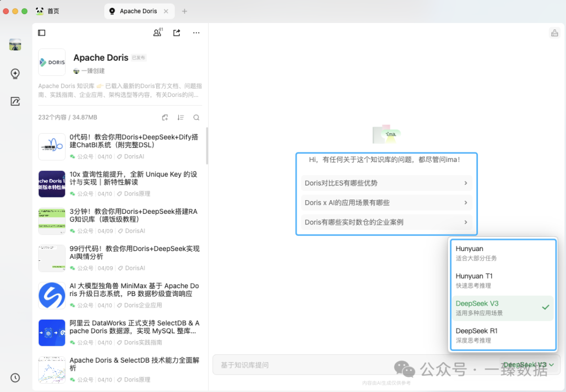Choose Hunyuan model option
Image resolution: width=566 pixels, height=392 pixels.
(503, 254)
